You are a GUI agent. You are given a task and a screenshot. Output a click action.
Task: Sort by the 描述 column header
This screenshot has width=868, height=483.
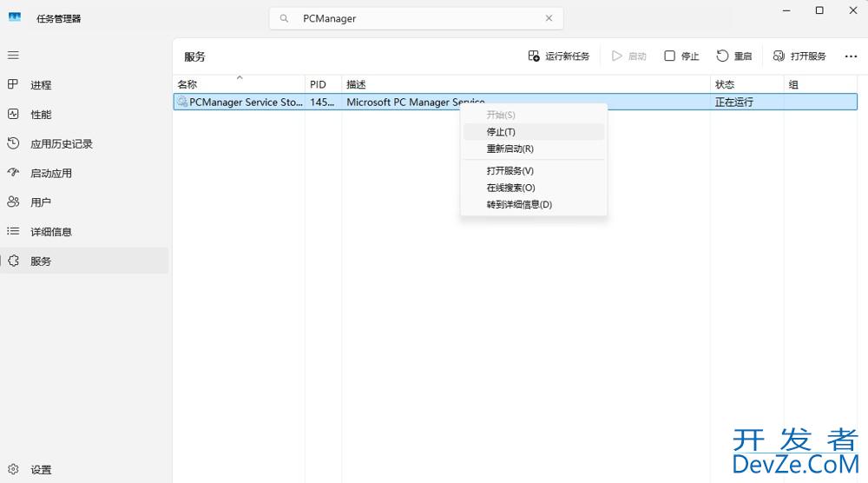[526, 84]
